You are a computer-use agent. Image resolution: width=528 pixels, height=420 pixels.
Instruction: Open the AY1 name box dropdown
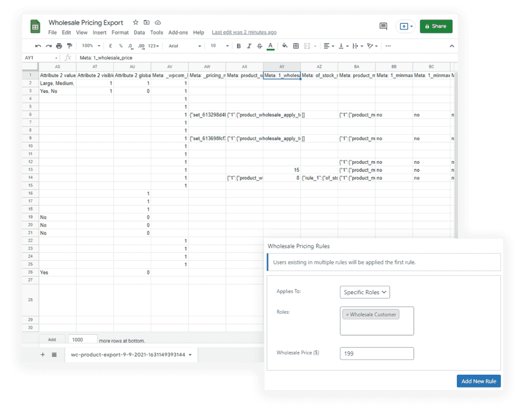(56, 58)
